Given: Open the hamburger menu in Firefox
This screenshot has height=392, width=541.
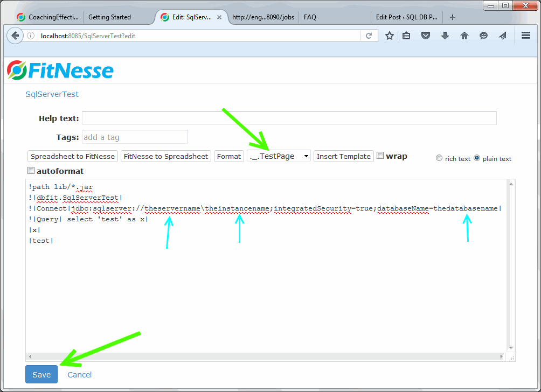Looking at the screenshot, I should [x=526, y=36].
